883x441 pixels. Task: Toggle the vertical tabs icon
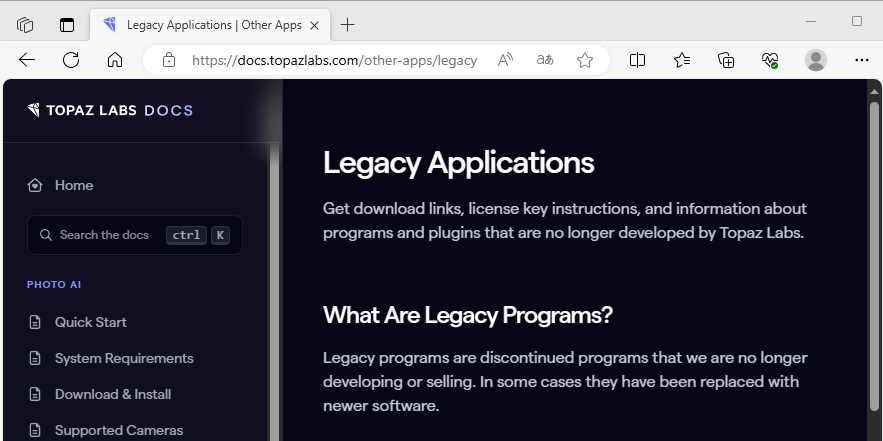click(x=67, y=25)
